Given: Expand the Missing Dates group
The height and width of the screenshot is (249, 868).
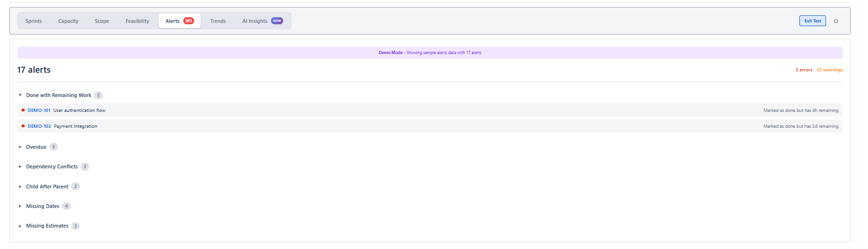Looking at the screenshot, I should 20,206.
